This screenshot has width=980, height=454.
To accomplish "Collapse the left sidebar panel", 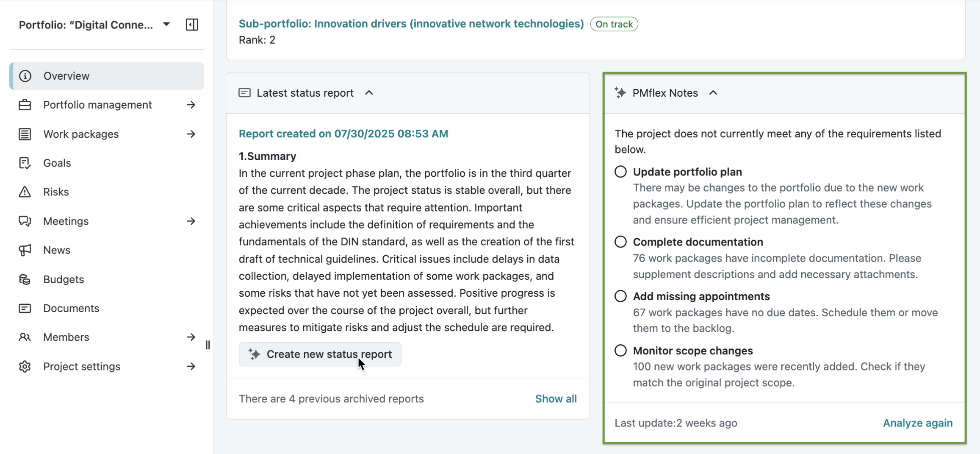I will (192, 25).
